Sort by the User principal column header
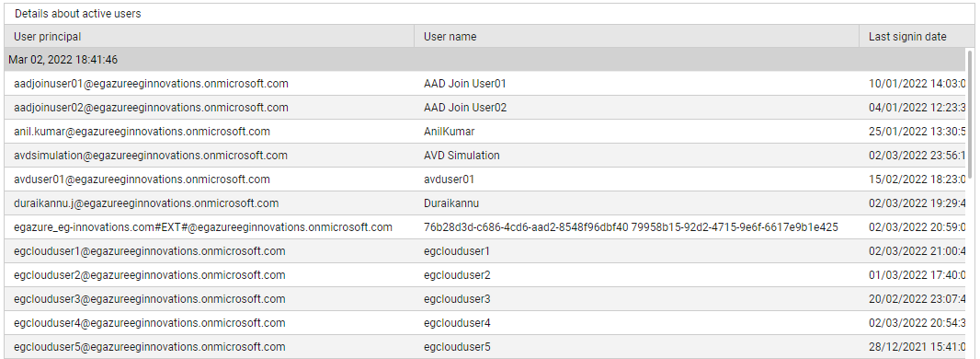Image resolution: width=980 pixels, height=359 pixels. click(209, 36)
